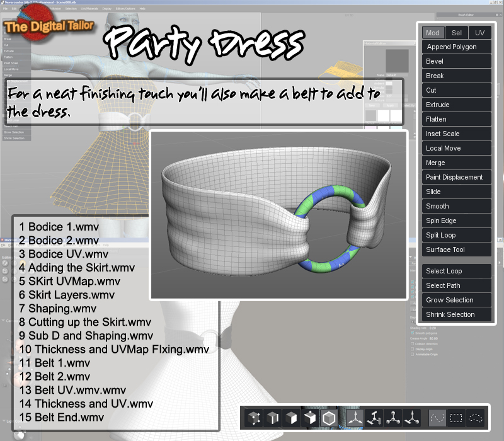Toggle the Smooth polygons checkbox
The height and width of the screenshot is (441, 504).
[413, 333]
